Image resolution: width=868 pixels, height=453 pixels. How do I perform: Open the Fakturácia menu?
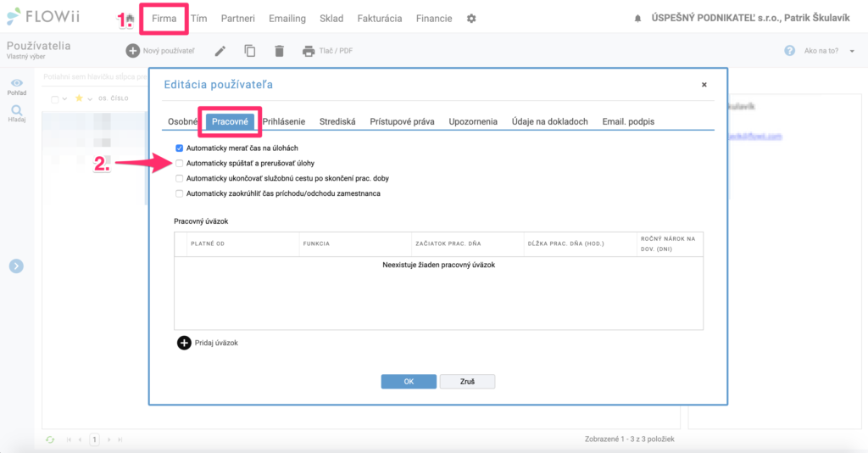380,19
